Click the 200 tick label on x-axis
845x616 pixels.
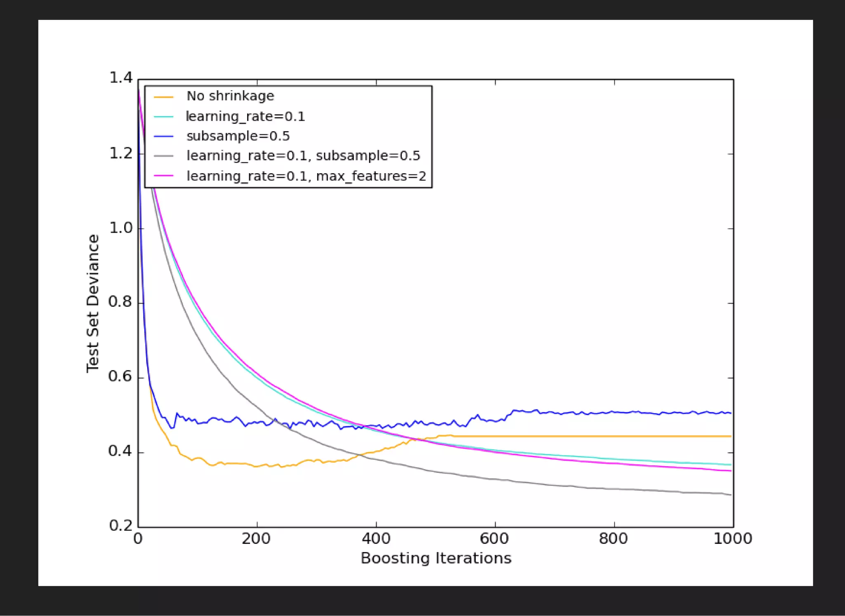[x=256, y=538]
